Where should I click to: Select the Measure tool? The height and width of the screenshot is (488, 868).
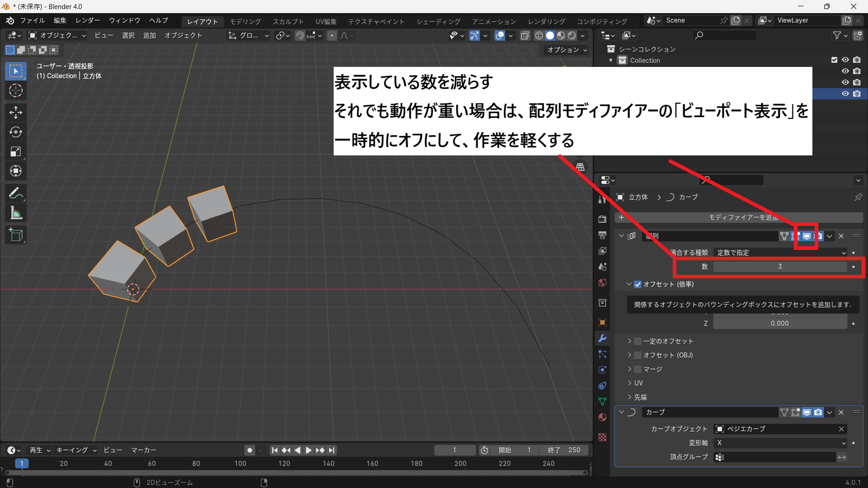(x=16, y=213)
